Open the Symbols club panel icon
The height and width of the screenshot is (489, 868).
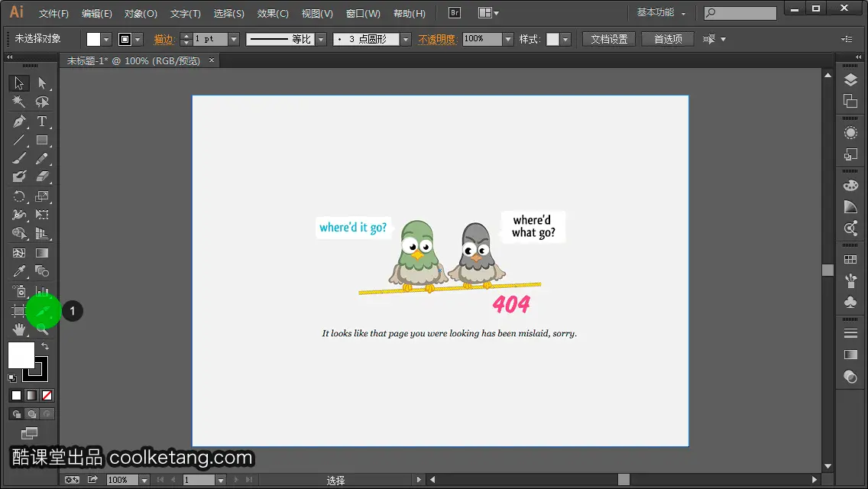tap(851, 302)
